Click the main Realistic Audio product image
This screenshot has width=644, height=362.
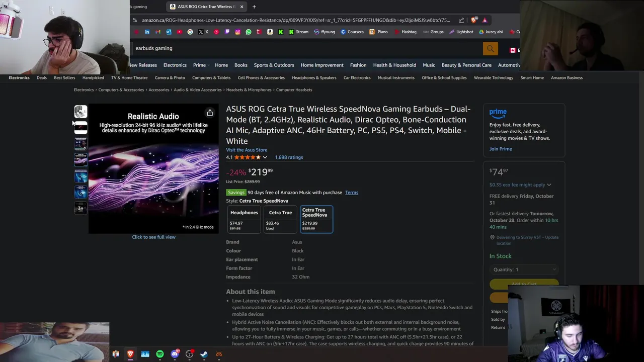[153, 169]
